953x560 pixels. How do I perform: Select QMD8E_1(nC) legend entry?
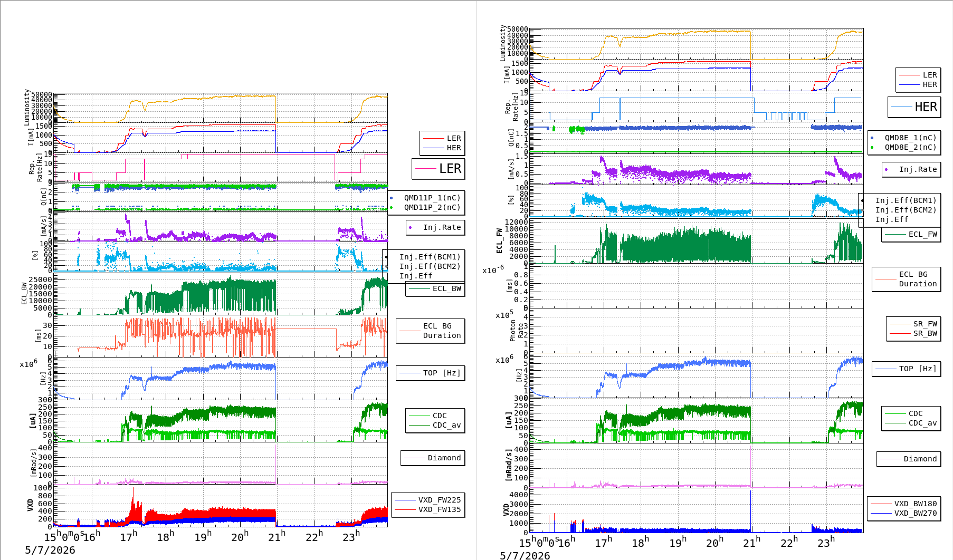click(910, 138)
